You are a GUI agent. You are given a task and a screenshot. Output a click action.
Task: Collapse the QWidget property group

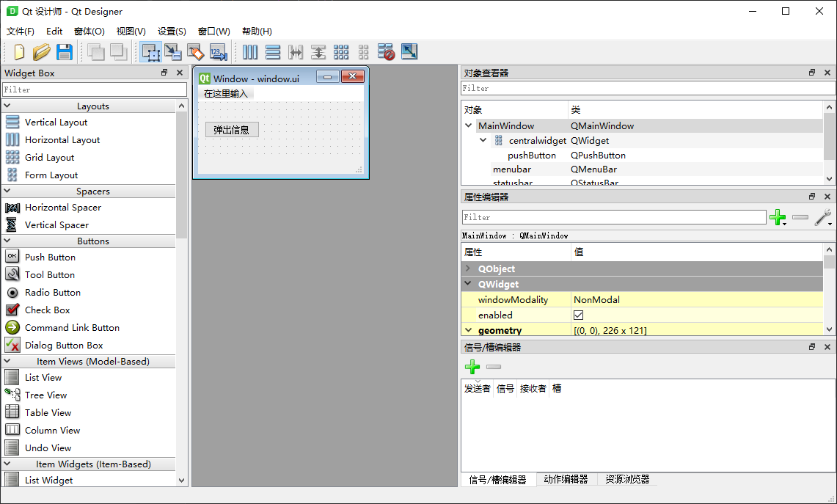(469, 284)
